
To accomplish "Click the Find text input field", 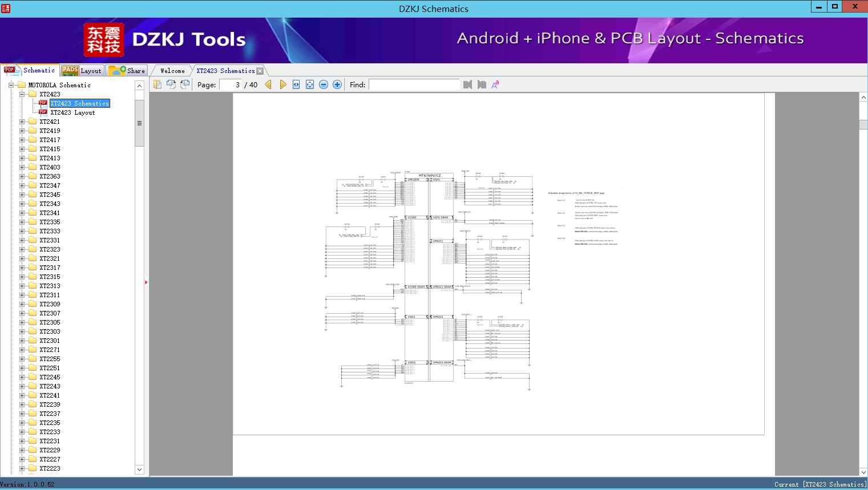I will click(414, 84).
